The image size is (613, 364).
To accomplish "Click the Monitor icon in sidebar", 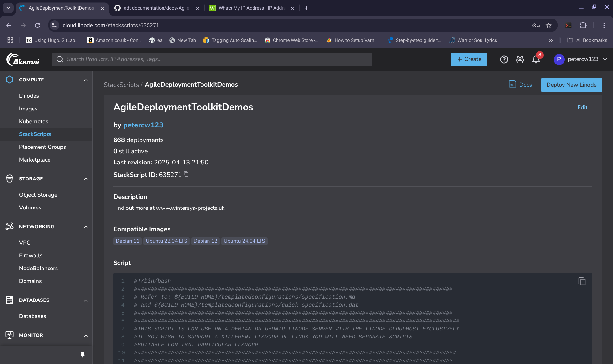I will (10, 335).
